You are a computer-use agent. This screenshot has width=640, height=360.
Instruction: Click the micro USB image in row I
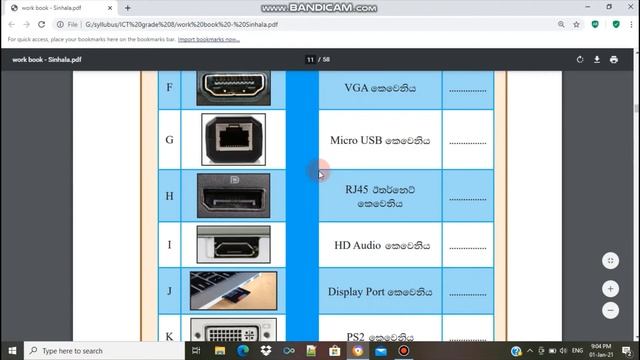(233, 244)
